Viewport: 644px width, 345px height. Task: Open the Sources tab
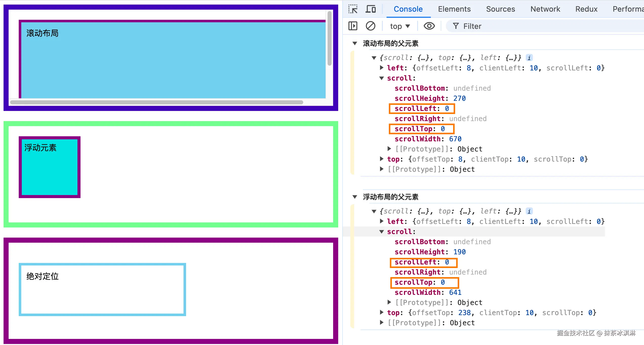pos(500,9)
